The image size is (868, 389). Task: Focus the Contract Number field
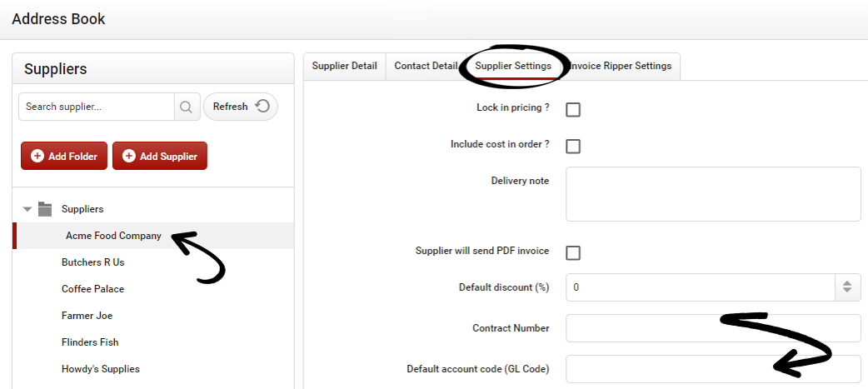[x=712, y=328]
